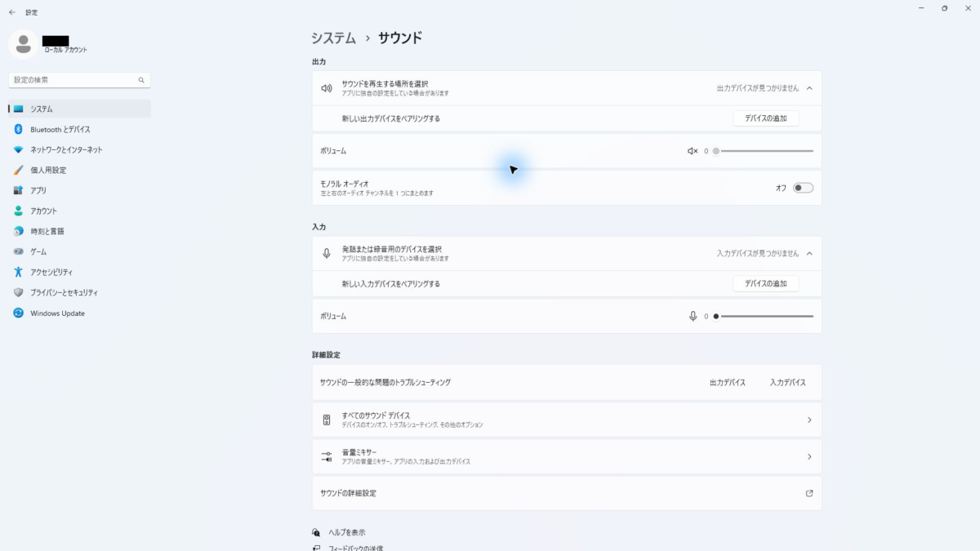Collapse the output device selection chevron
This screenshot has height=551, width=980.
tap(809, 88)
